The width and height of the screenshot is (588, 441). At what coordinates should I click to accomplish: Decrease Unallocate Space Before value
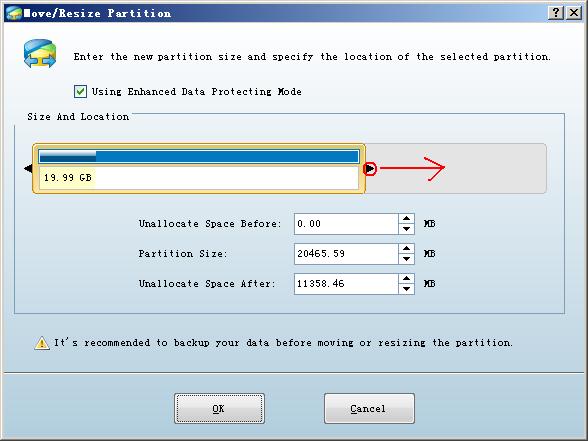(x=406, y=229)
